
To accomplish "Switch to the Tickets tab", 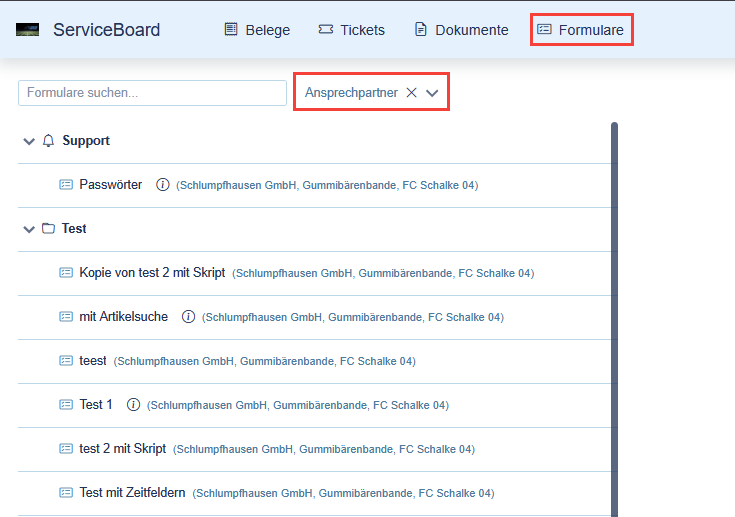I will pos(352,30).
